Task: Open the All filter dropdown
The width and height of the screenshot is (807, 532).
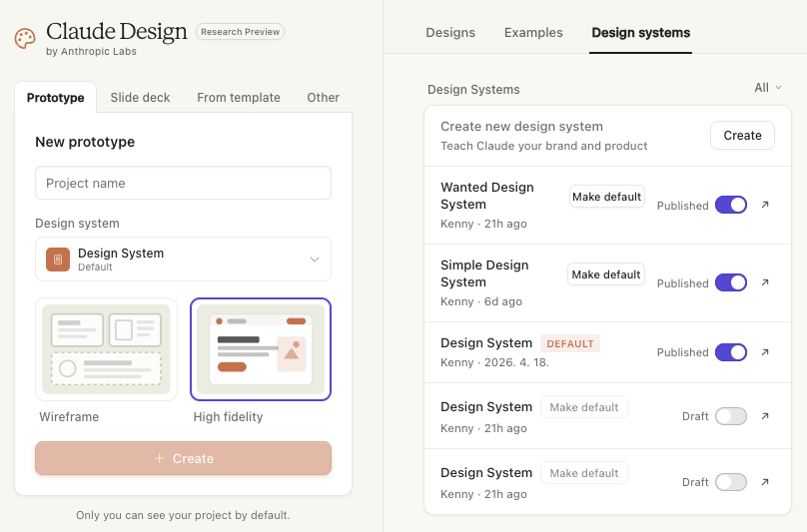Action: (767, 88)
